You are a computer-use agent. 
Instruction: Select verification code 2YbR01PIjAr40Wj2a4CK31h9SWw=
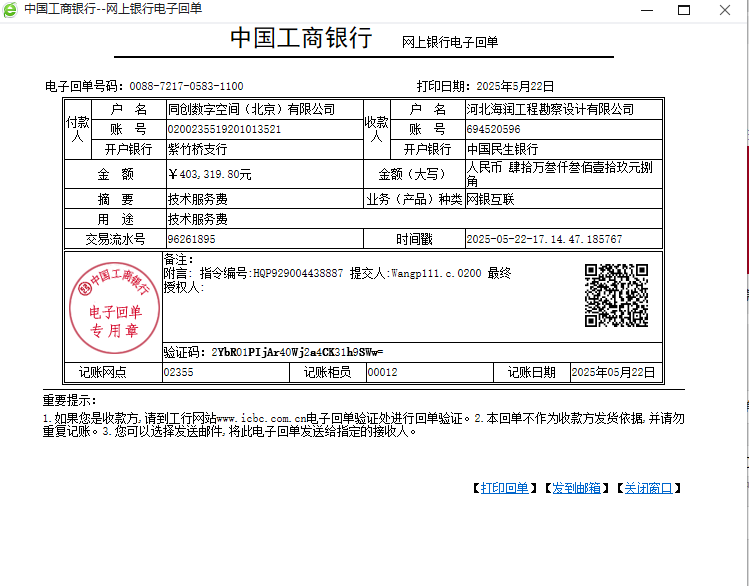(x=297, y=352)
